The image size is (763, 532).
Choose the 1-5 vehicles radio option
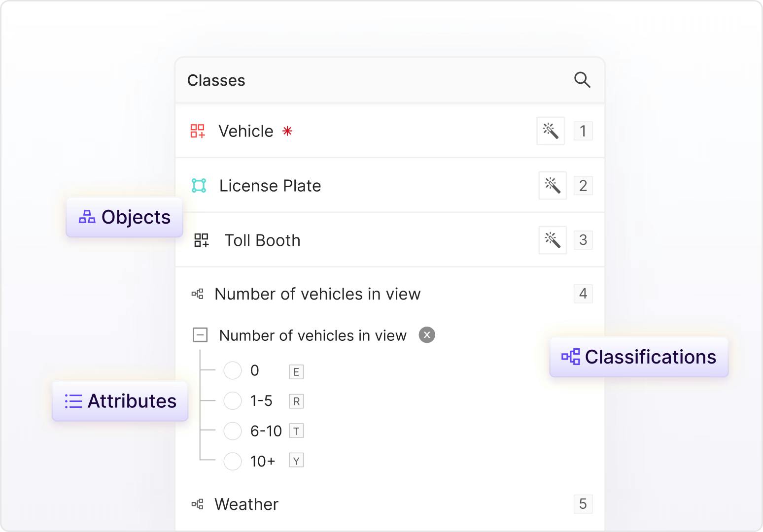pyautogui.click(x=233, y=401)
